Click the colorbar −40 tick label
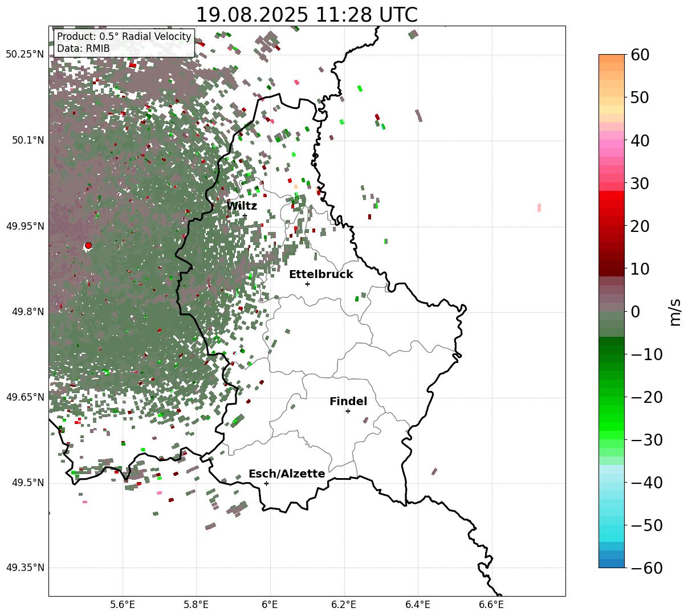This screenshot has height=616, width=688. tap(646, 482)
